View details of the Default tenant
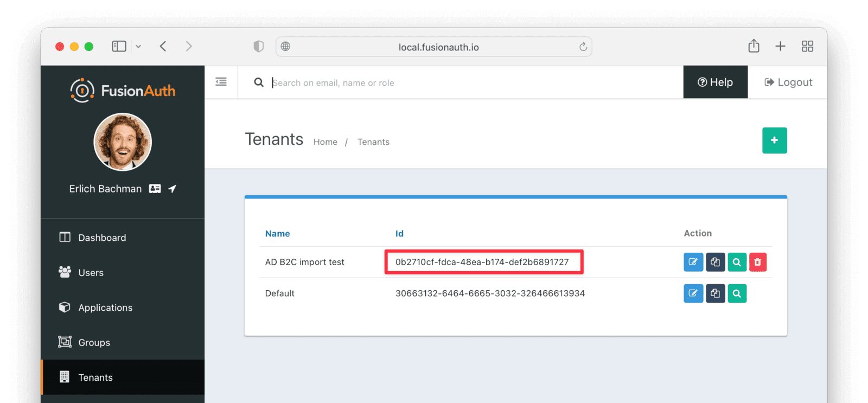868x403 pixels. (x=737, y=293)
